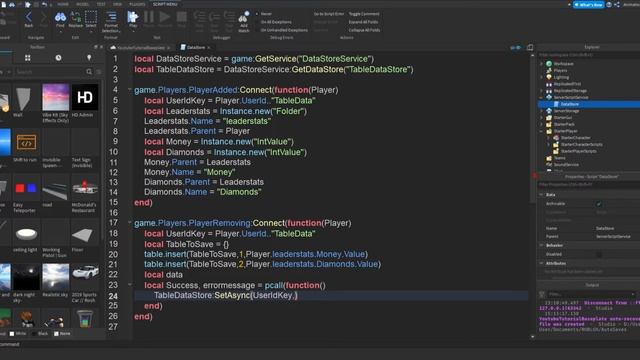This screenshot has width=640, height=360.
Task: Close the DataStore script tab
Action: coord(209,48)
